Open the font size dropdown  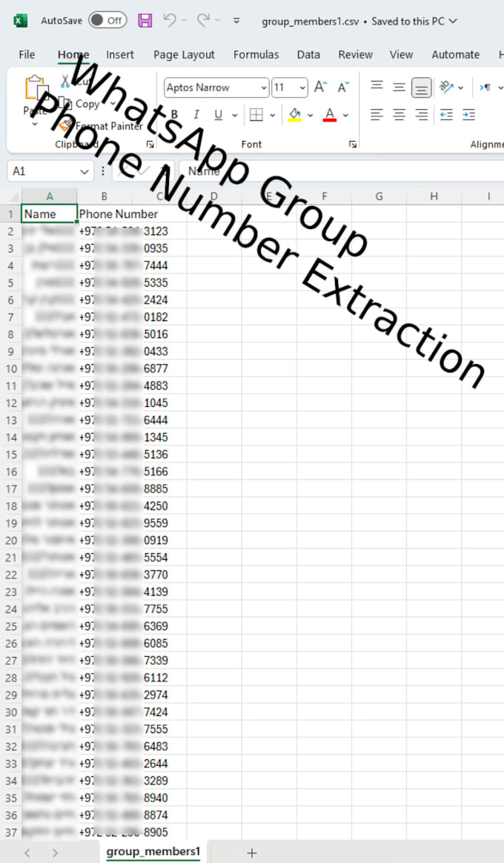(x=302, y=87)
